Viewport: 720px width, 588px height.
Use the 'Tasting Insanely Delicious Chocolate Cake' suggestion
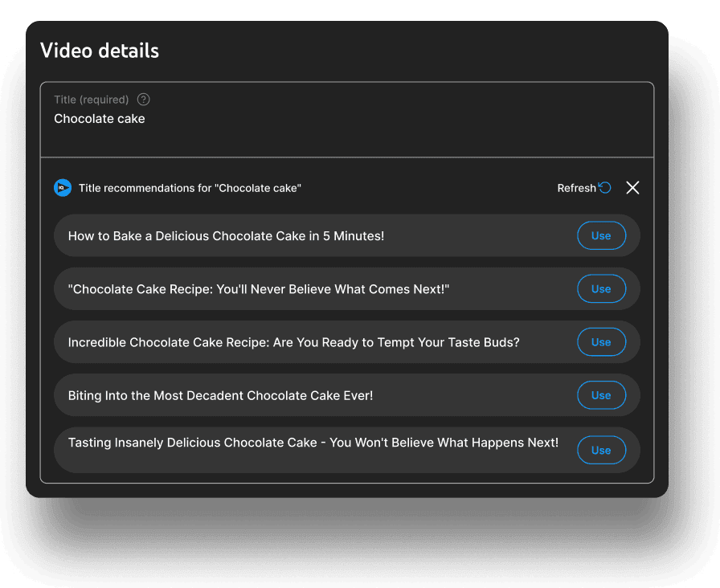click(x=601, y=450)
